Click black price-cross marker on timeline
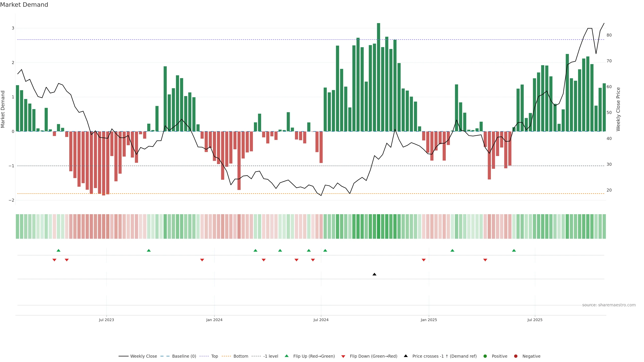Viewport: 644px width, 362px height. click(x=374, y=274)
